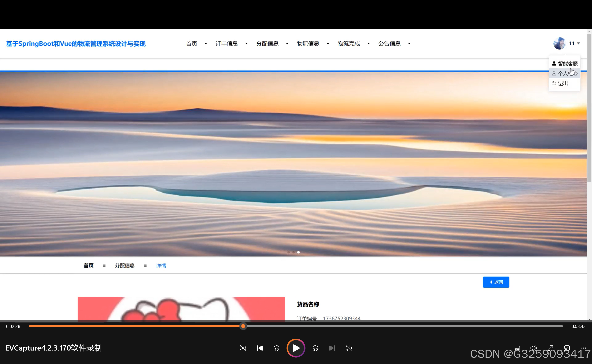Click the blue 返回 button
Viewport: 592px width, 364px height.
(x=496, y=282)
